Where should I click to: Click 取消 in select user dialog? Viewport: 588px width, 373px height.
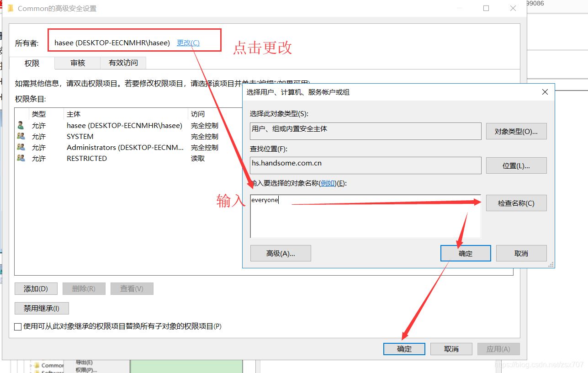521,253
